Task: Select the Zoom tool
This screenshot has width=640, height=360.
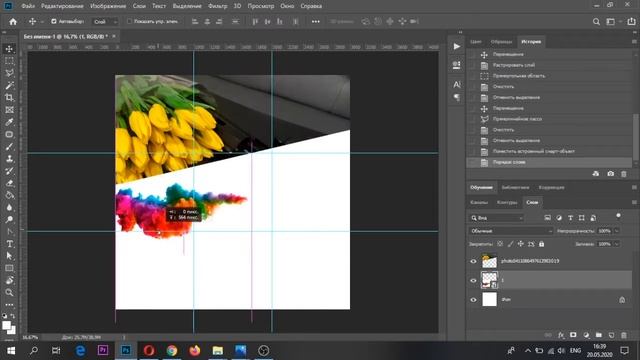Action: 9,293
